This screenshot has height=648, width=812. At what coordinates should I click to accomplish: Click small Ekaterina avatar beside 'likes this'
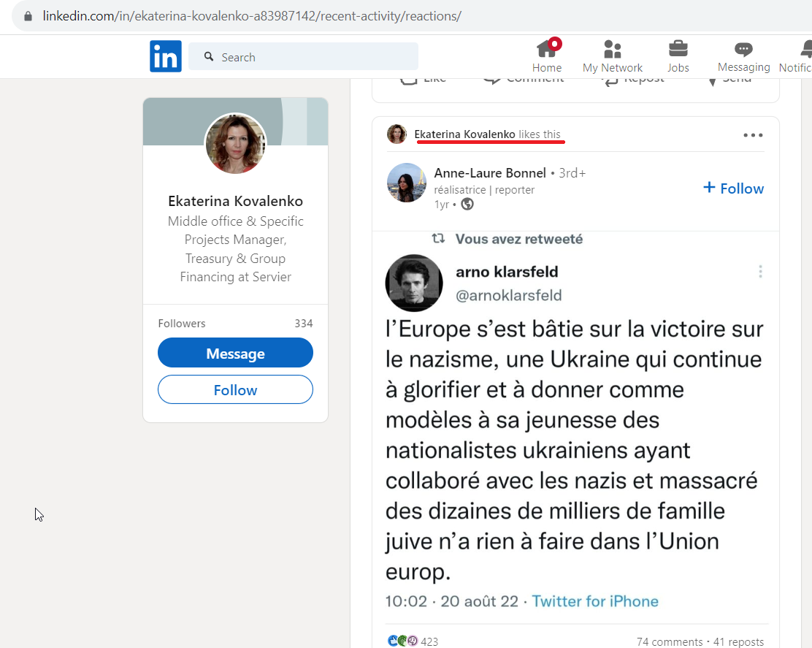tap(397, 134)
